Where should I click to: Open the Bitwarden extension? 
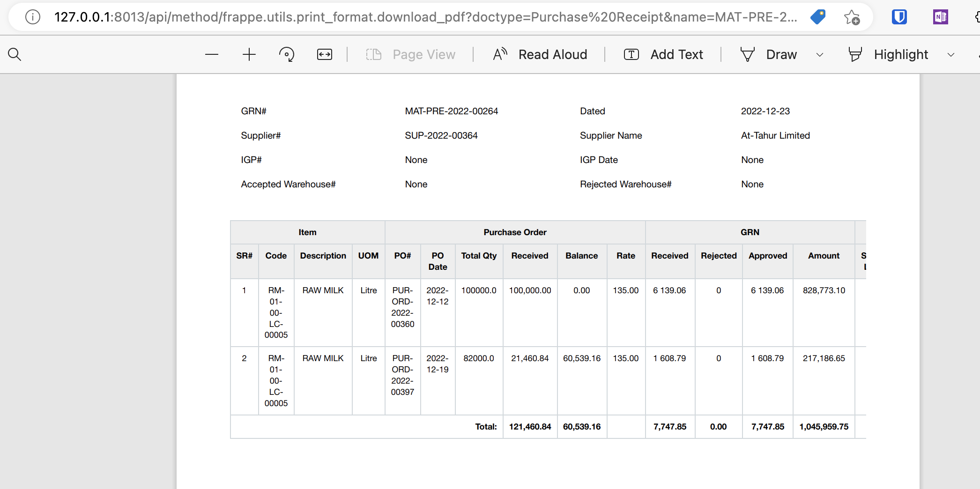tap(899, 17)
